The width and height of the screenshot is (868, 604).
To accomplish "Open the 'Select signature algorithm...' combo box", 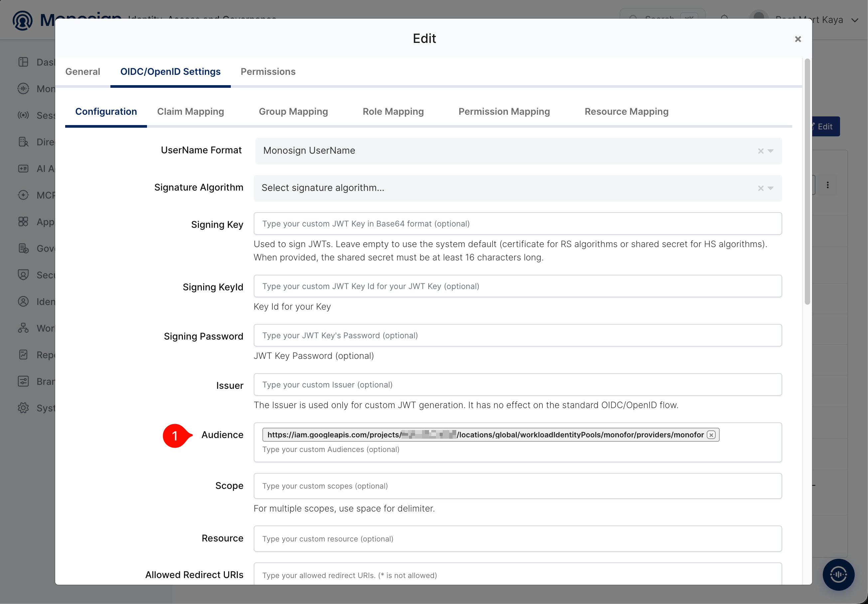I will click(517, 188).
